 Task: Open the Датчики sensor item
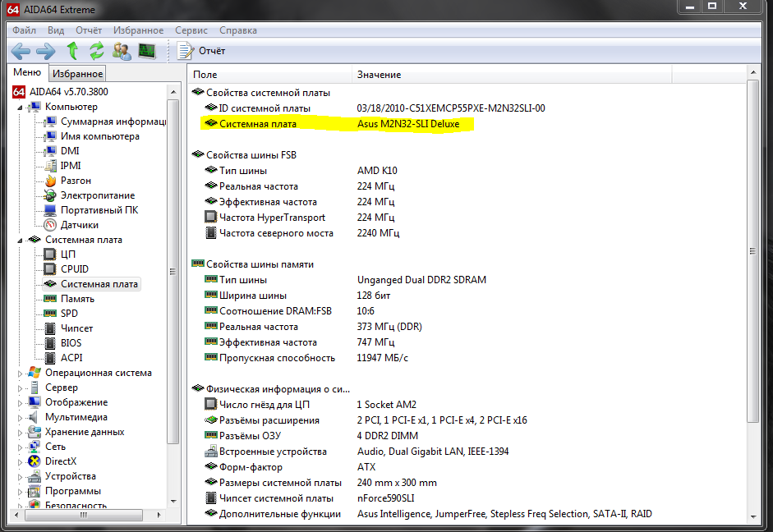click(x=79, y=225)
